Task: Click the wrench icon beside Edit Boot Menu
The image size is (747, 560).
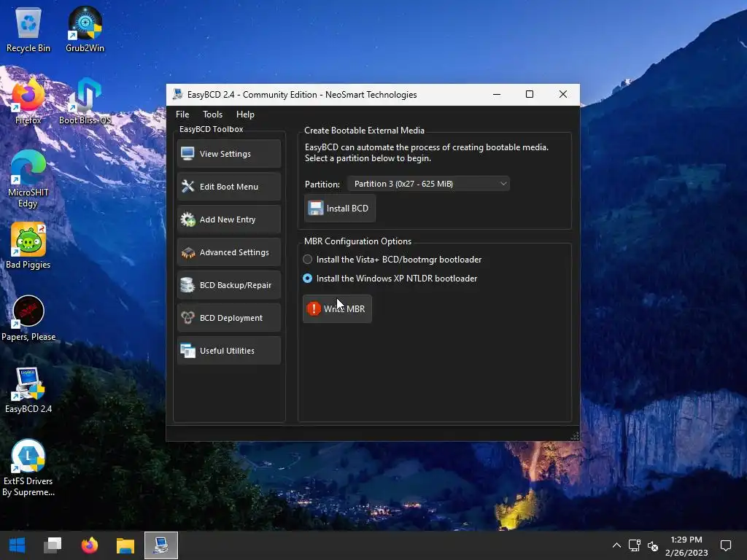Action: click(x=187, y=186)
